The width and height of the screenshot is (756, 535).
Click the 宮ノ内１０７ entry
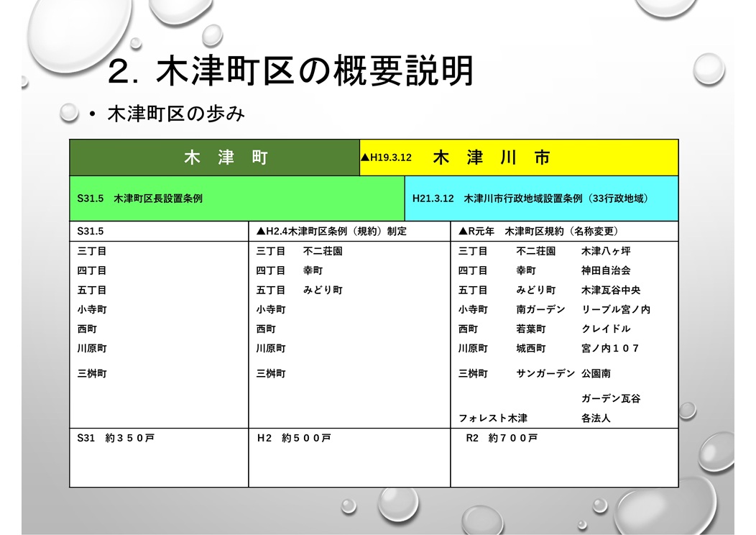(610, 348)
